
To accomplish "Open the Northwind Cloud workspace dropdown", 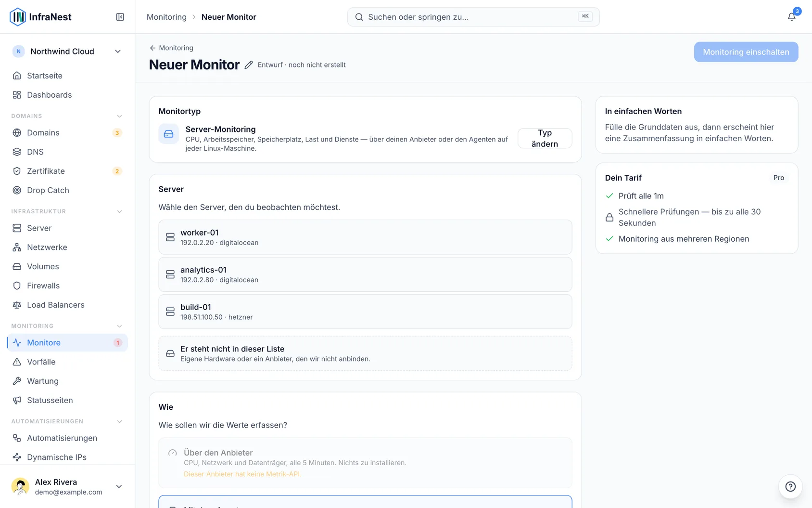I will (x=67, y=51).
